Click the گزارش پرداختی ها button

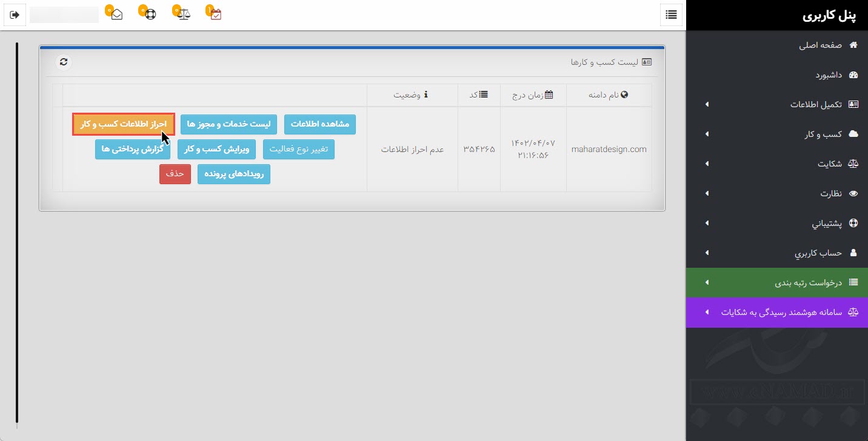pyautogui.click(x=133, y=149)
